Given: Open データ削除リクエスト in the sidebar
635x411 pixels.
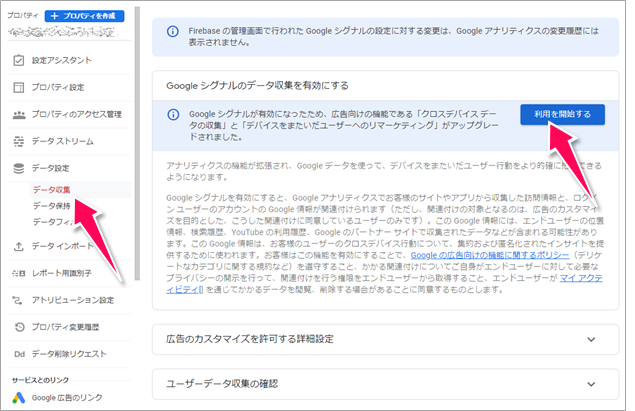Looking at the screenshot, I should coord(73,354).
